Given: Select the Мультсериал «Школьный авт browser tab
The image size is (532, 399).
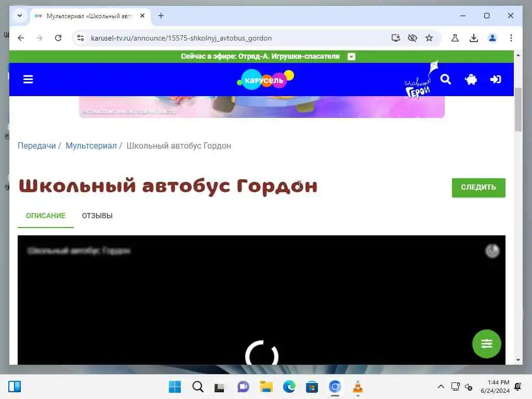Looking at the screenshot, I should [90, 16].
